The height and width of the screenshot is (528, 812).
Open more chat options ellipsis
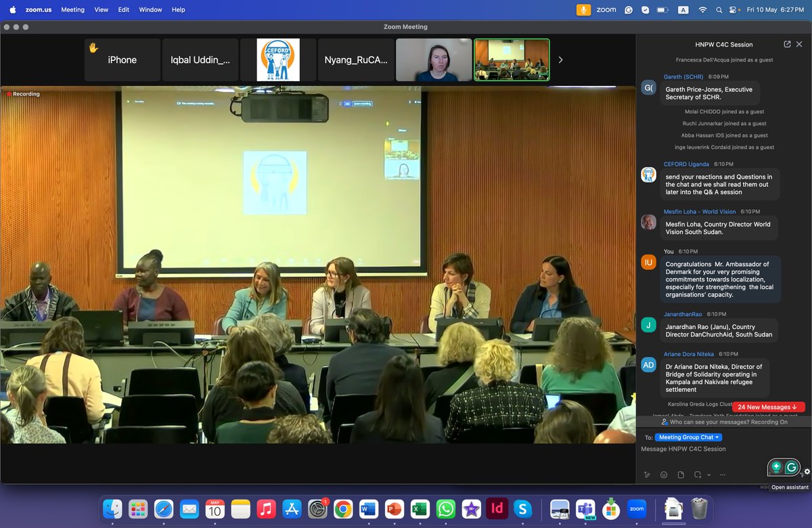coord(723,475)
